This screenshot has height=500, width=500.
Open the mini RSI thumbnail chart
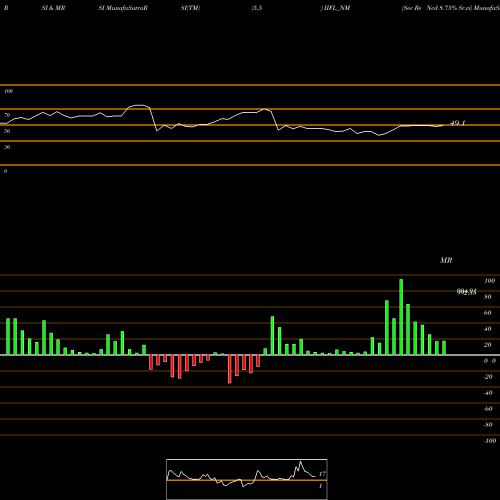tap(247, 479)
